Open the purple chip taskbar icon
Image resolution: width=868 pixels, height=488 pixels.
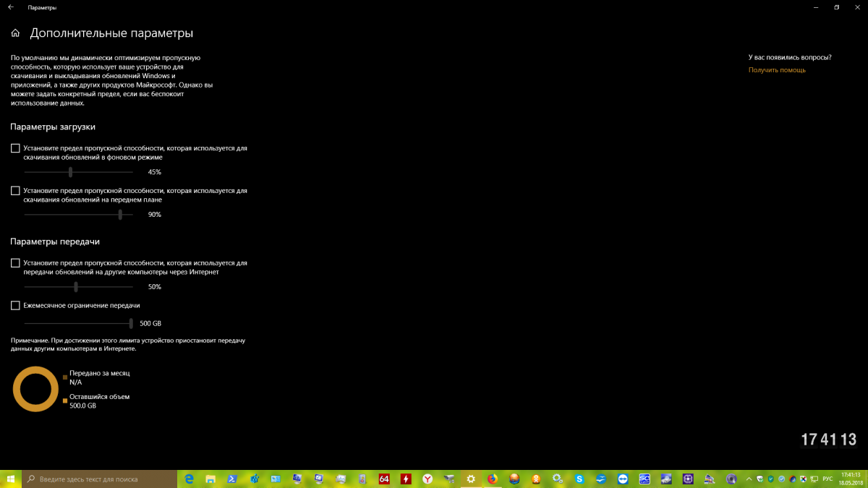(688, 479)
